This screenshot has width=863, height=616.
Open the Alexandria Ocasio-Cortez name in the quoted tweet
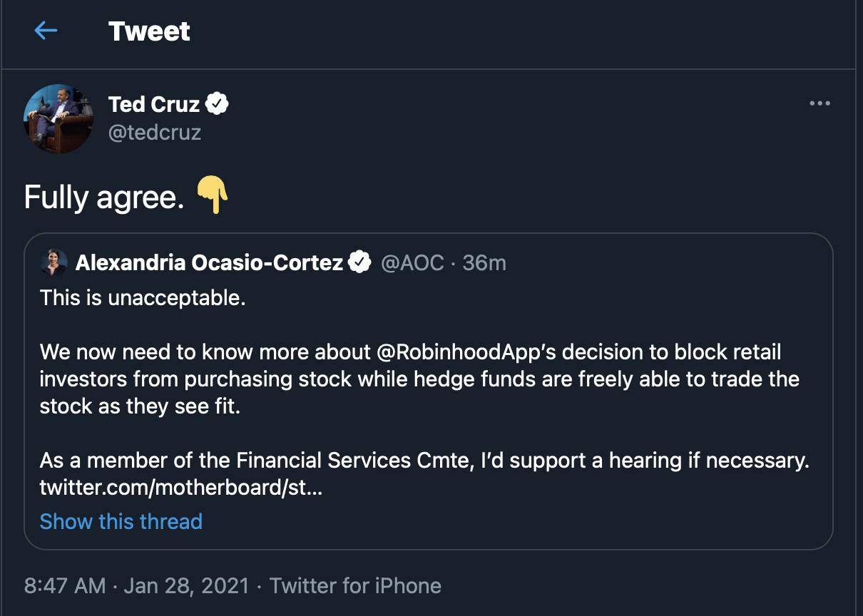tap(209, 262)
